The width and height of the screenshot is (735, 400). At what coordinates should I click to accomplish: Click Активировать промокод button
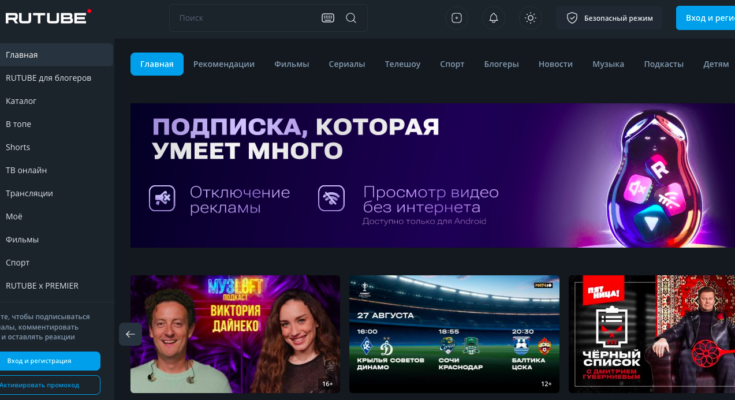pyautogui.click(x=50, y=385)
